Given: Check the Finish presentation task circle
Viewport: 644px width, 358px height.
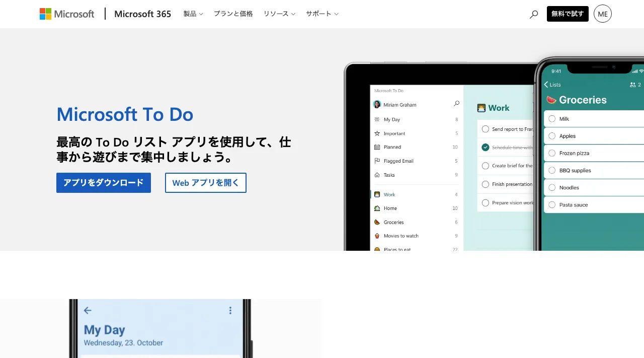Looking at the screenshot, I should [x=486, y=184].
